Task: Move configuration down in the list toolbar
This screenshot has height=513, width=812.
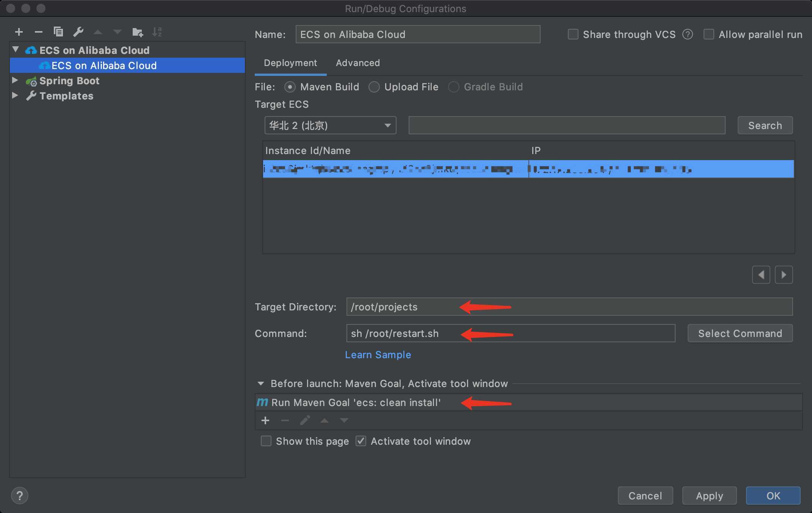Action: 117,32
